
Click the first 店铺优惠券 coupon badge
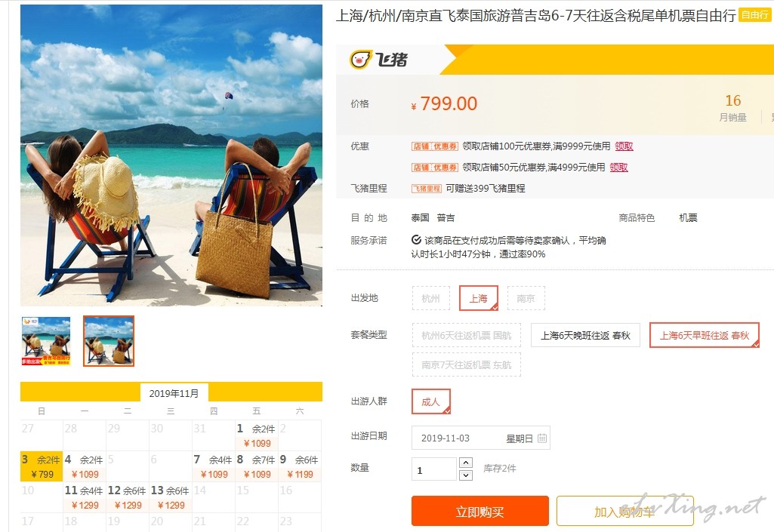[x=435, y=146]
